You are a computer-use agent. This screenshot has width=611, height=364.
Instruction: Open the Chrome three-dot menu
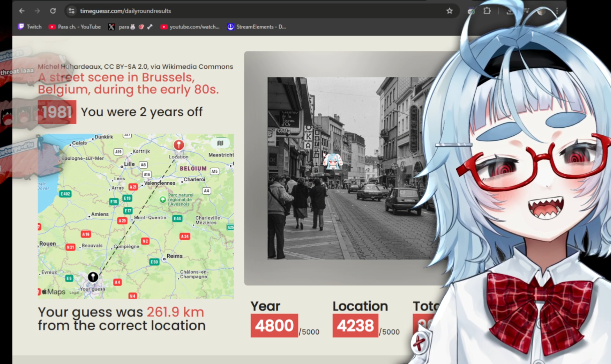557,11
